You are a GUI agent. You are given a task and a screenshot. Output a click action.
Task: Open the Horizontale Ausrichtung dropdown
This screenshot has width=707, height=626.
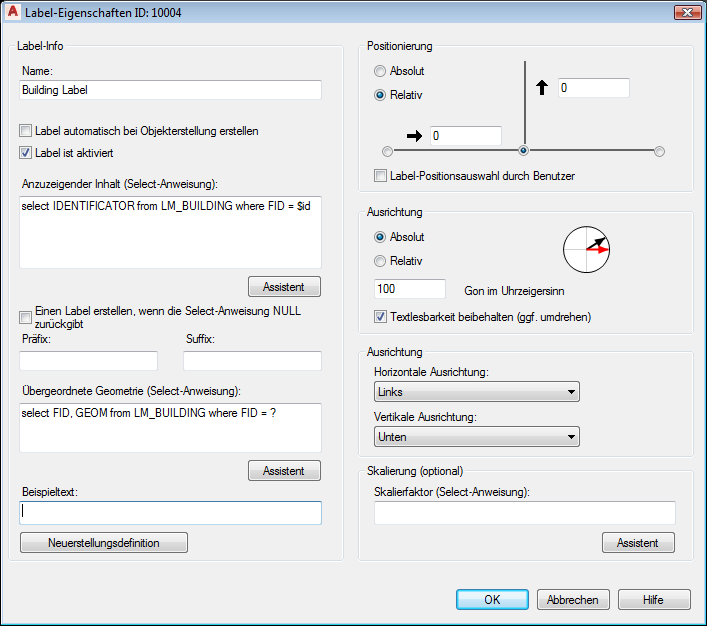477,391
